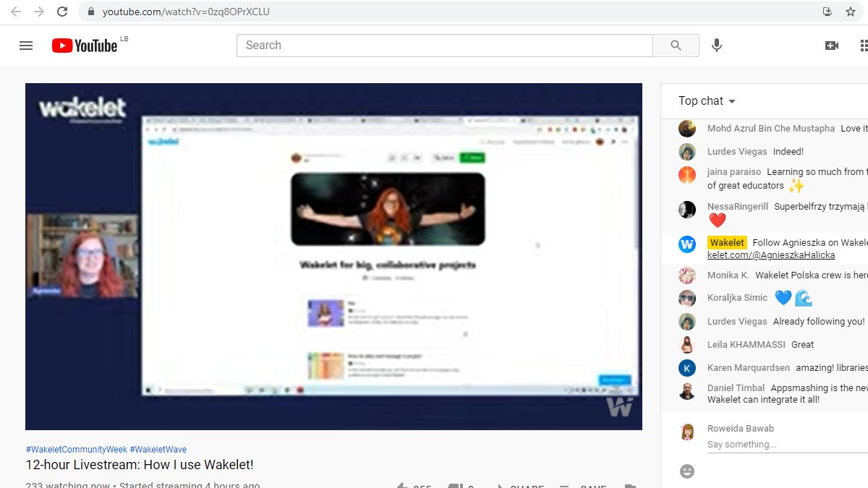Screen dimensions: 868x488
Task: Click the Lurdes Viegas 'Indeed!' chat message
Action: coord(788,152)
